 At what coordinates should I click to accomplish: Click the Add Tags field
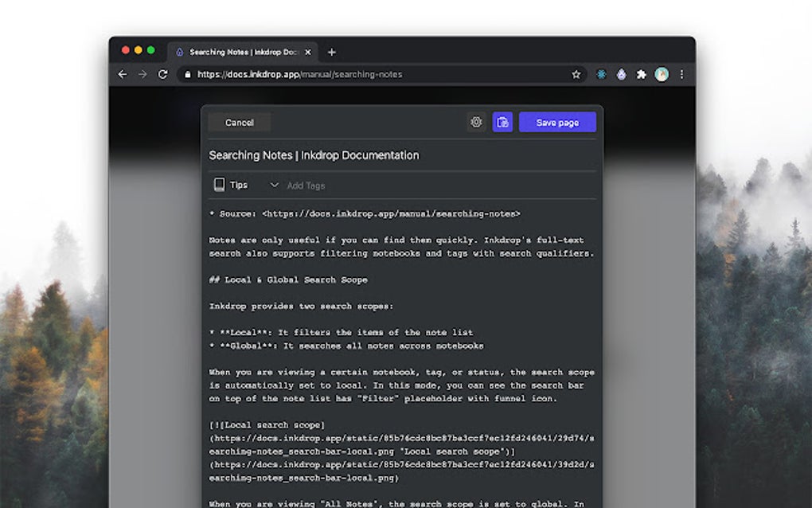pos(306,185)
